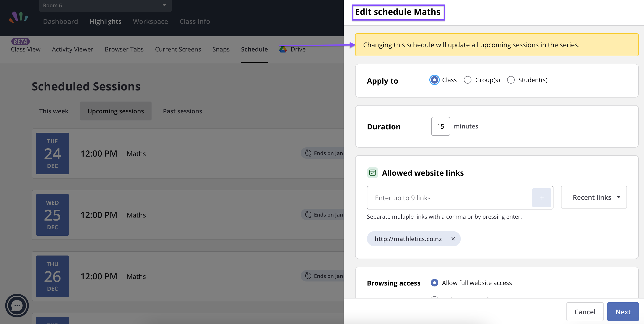The image size is (644, 324).
Task: Open the Tue 24 Dec Maths session
Action: tap(188, 153)
